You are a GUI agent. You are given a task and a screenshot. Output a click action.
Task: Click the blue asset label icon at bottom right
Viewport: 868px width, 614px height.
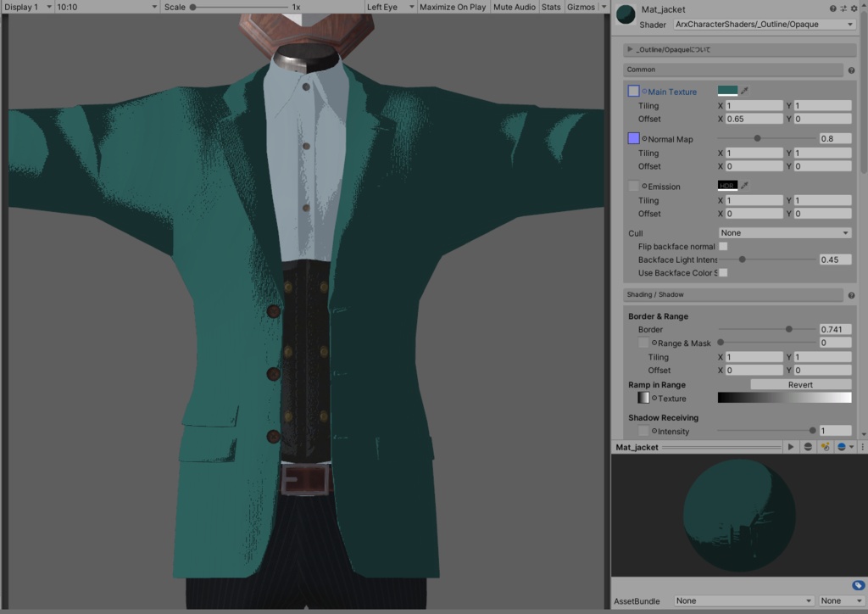(x=858, y=585)
